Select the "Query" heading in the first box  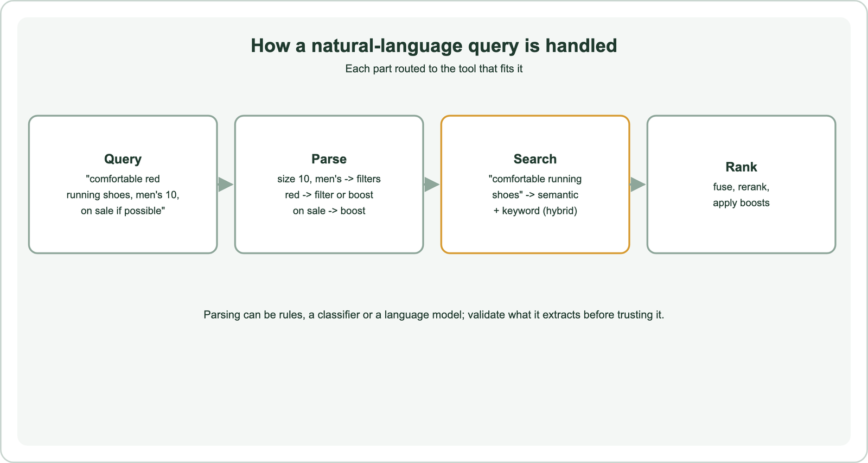[x=123, y=159]
